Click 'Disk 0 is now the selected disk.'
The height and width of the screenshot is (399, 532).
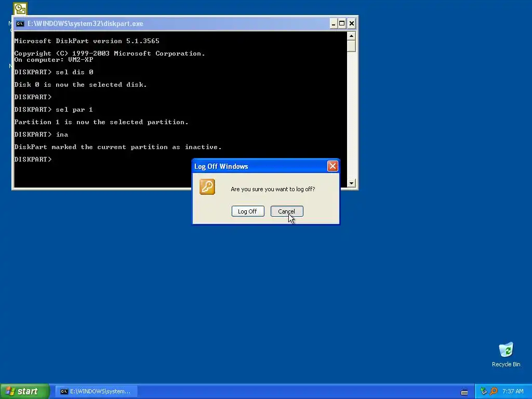81,85
